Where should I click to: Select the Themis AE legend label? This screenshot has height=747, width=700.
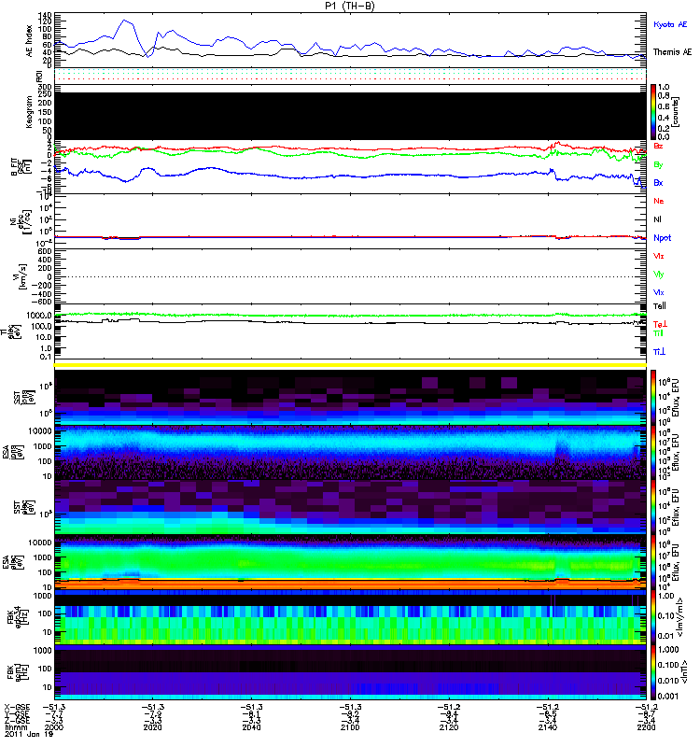[672, 52]
